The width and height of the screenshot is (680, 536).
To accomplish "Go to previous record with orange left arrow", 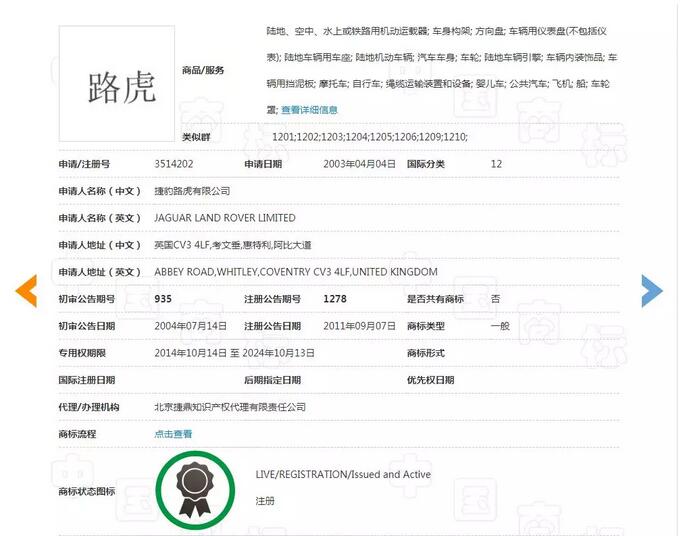I will [x=26, y=291].
